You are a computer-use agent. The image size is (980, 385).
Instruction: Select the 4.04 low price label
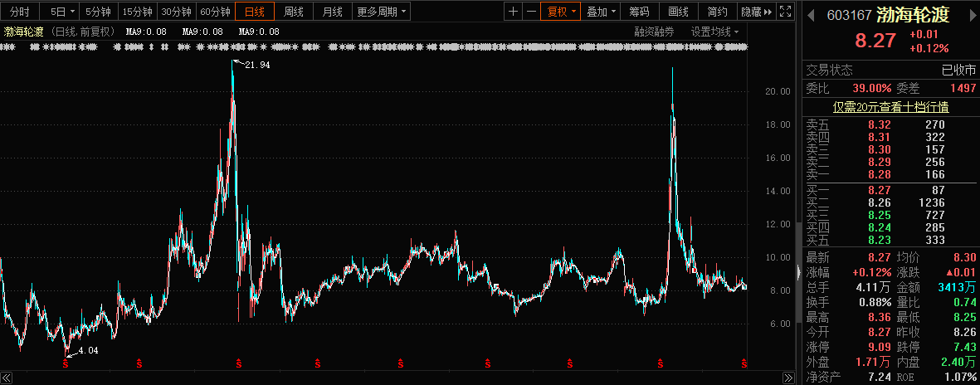pyautogui.click(x=88, y=351)
